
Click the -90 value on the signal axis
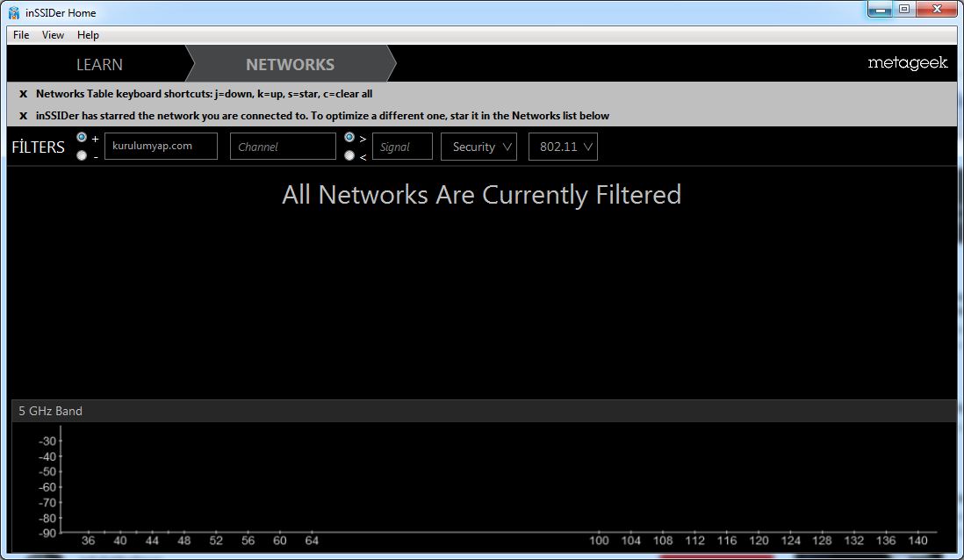click(x=47, y=533)
